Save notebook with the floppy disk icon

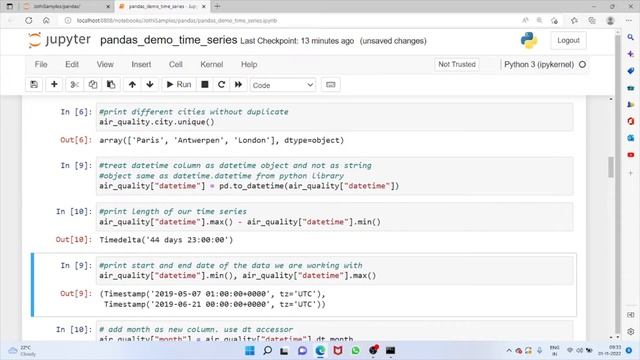(x=34, y=84)
